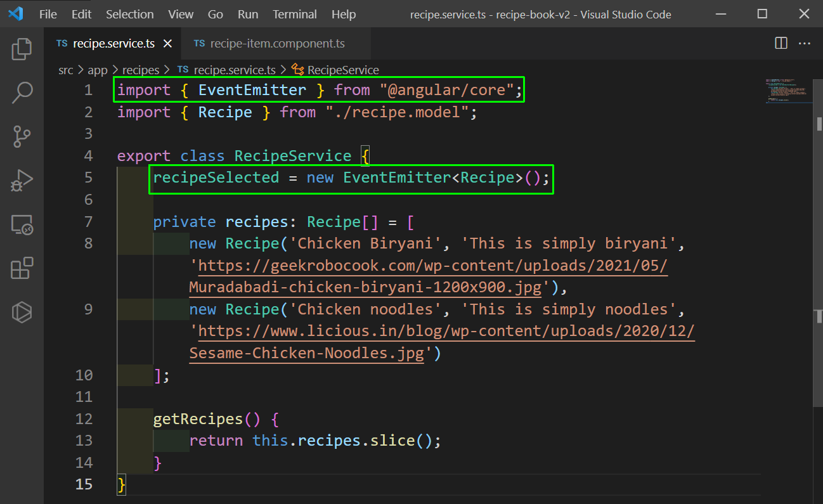Click the RecipeService class symbol icon in breadcrumb
This screenshot has width=823, height=504.
tap(298, 70)
